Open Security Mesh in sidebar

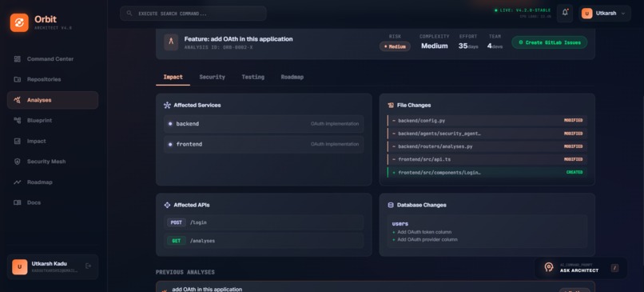pyautogui.click(x=53, y=162)
